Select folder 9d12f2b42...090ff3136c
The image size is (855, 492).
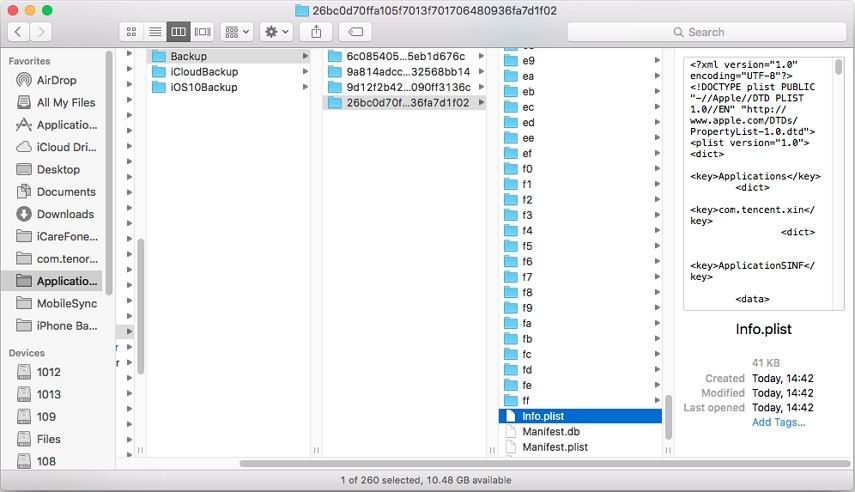coord(405,87)
